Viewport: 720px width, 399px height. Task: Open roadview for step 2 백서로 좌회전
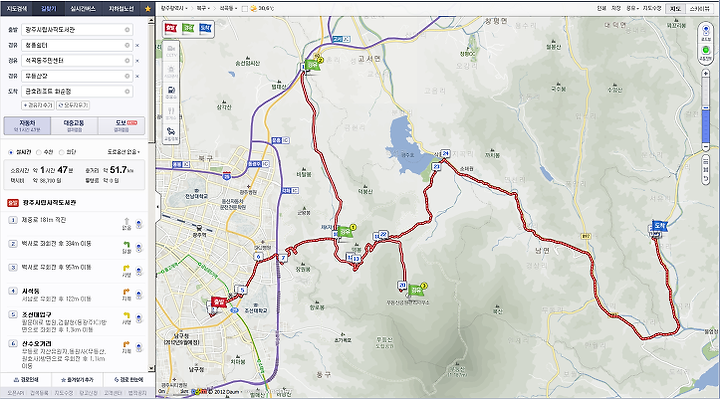(x=139, y=247)
